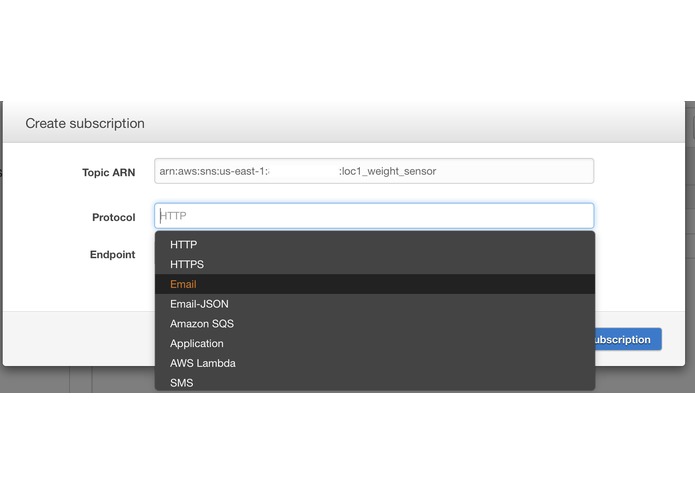The height and width of the screenshot is (494, 695).
Task: Select Email-JSON protocol option
Action: pos(375,304)
